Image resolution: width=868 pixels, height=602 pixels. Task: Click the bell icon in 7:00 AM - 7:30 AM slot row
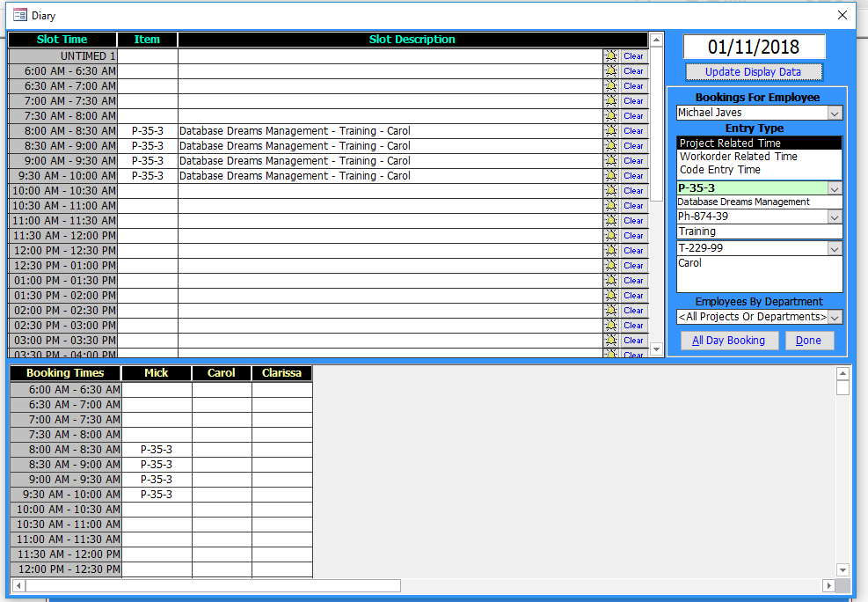click(610, 101)
